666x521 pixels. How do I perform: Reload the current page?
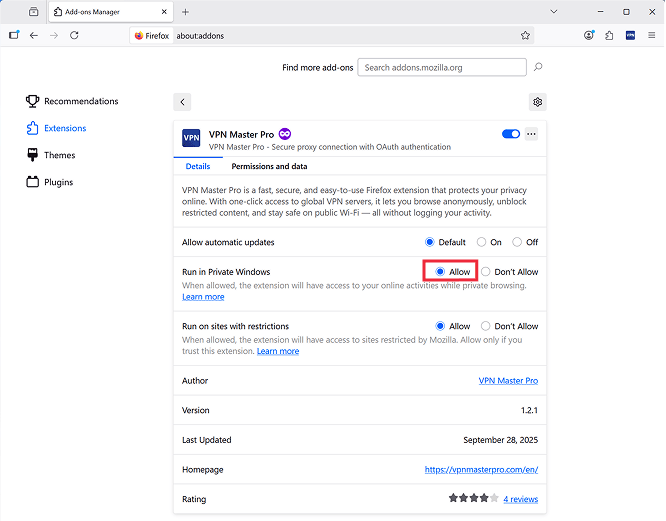click(x=74, y=35)
